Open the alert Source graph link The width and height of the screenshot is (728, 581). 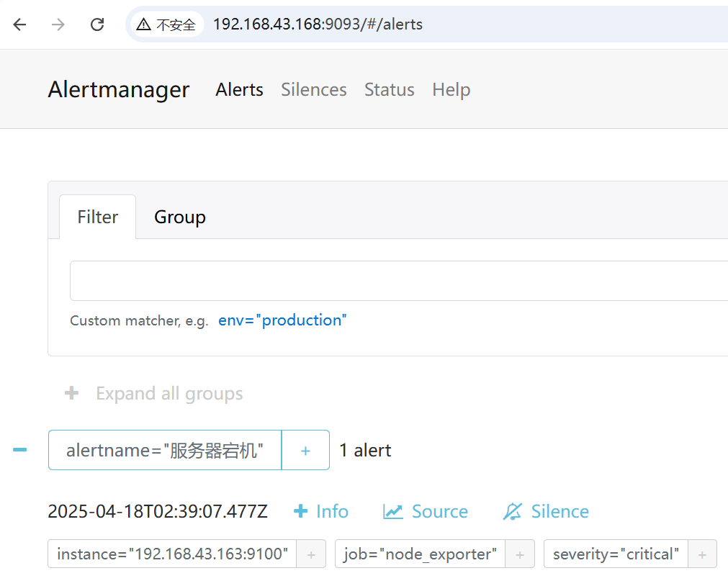(x=426, y=511)
